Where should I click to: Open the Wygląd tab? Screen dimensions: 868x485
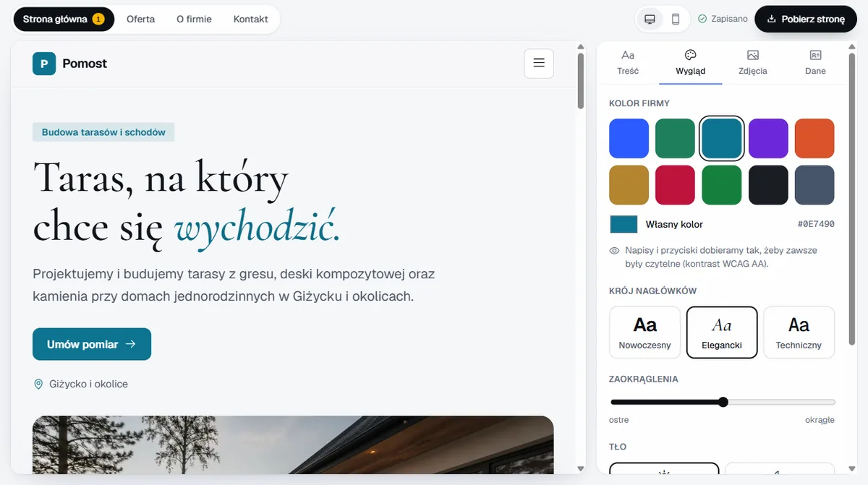tap(690, 62)
